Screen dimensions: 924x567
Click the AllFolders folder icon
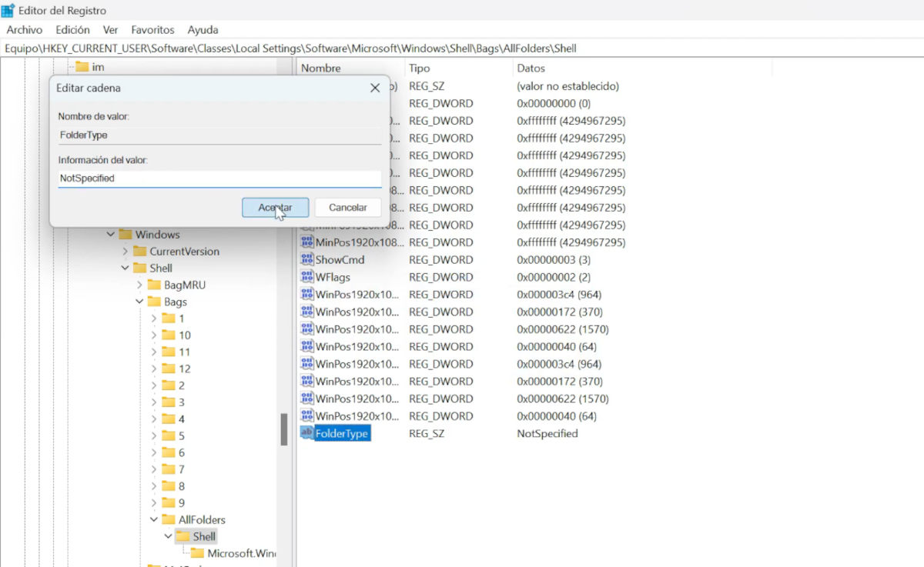coord(169,520)
